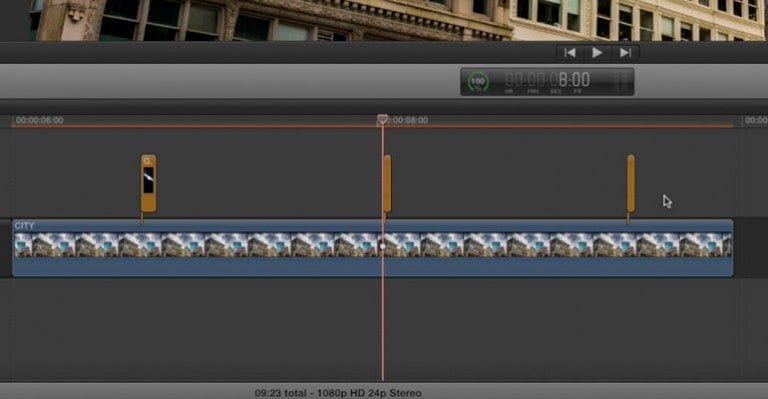Select the orange connected clip near the cursor
The height and width of the screenshot is (399, 768).
[630, 184]
